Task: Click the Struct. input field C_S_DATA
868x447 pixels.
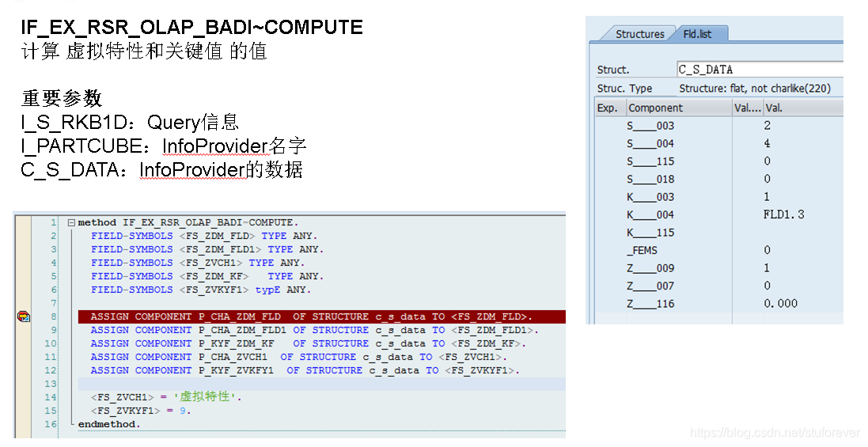Action: (760, 70)
